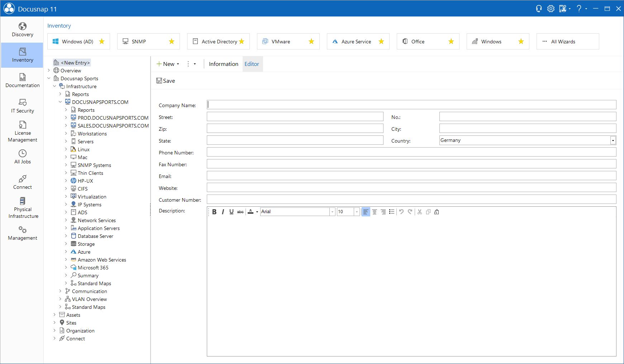
Task: Select Microsoft 365 in tree
Action: (93, 268)
